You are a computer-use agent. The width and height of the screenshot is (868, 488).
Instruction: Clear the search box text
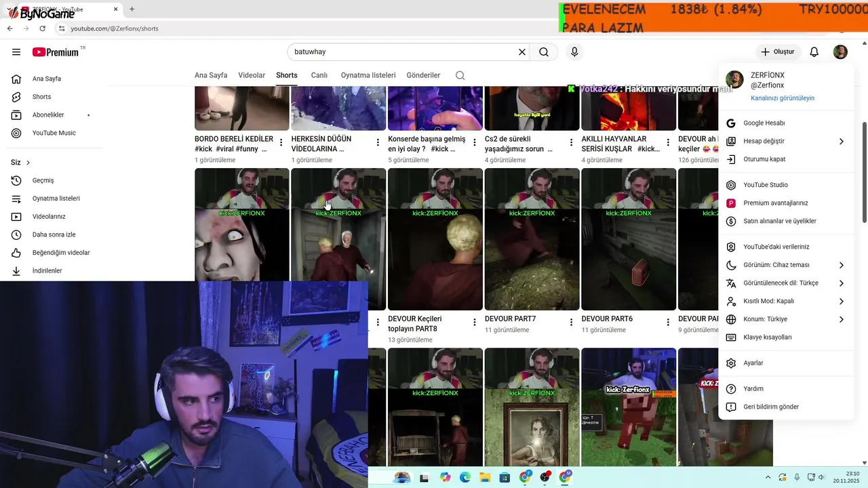tap(522, 52)
